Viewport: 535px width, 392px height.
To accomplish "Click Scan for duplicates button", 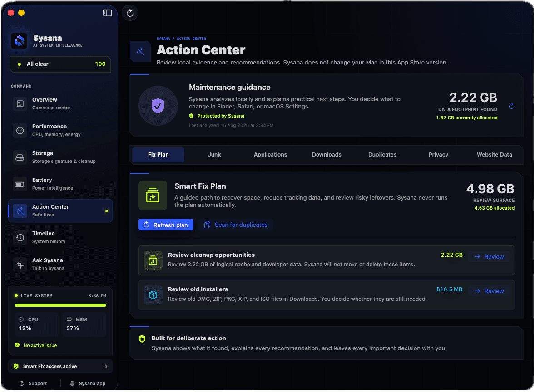I will [x=235, y=225].
